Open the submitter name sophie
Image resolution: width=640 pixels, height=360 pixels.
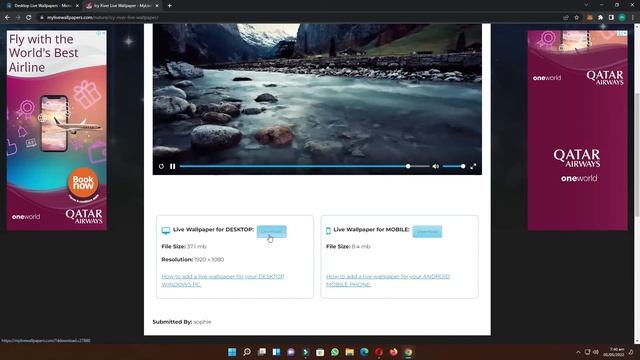pyautogui.click(x=202, y=322)
